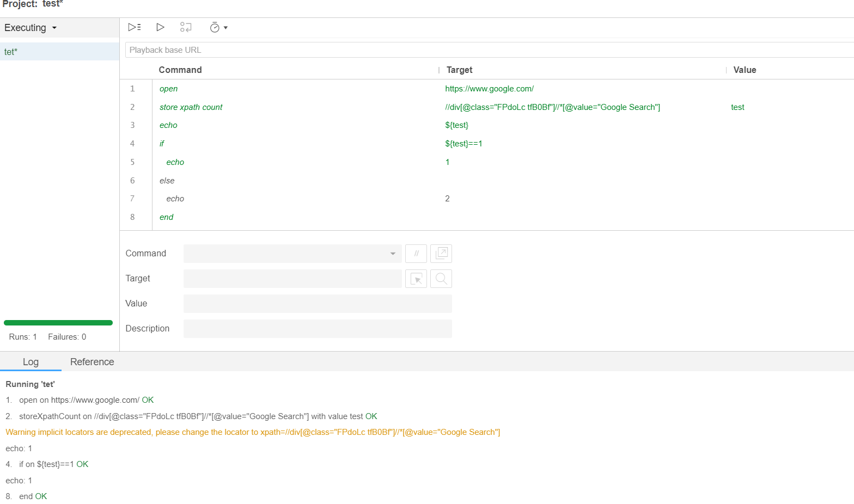Select the if command row
Image resolution: width=854 pixels, height=504 pixels.
(487, 144)
